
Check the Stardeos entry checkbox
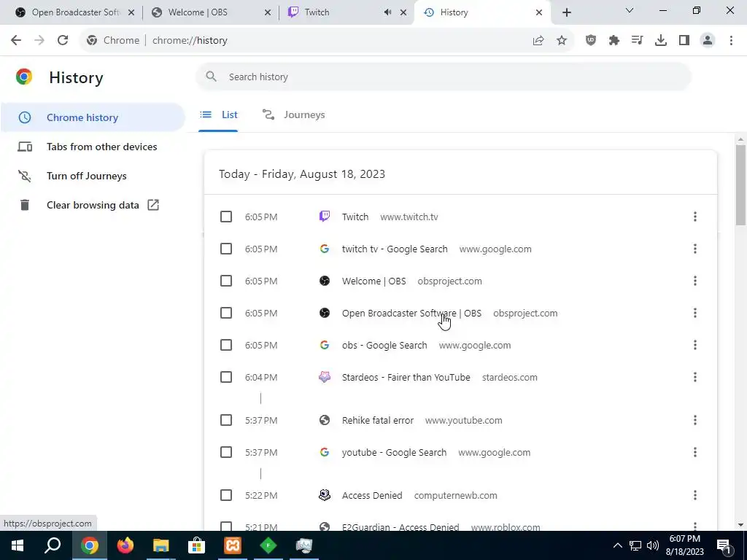226,377
